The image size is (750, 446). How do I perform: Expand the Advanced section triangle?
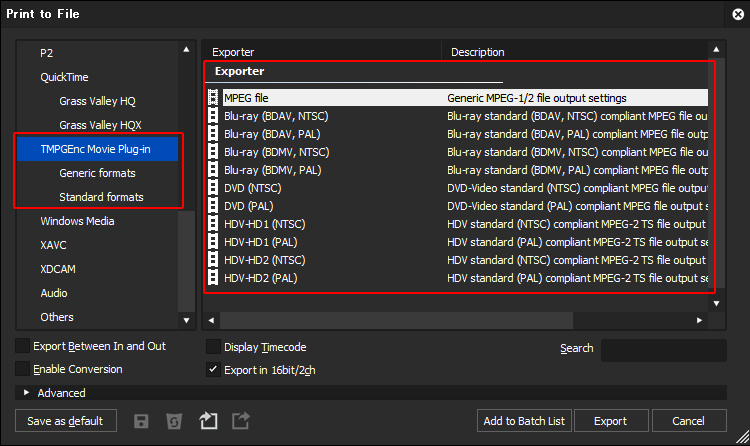coord(26,392)
